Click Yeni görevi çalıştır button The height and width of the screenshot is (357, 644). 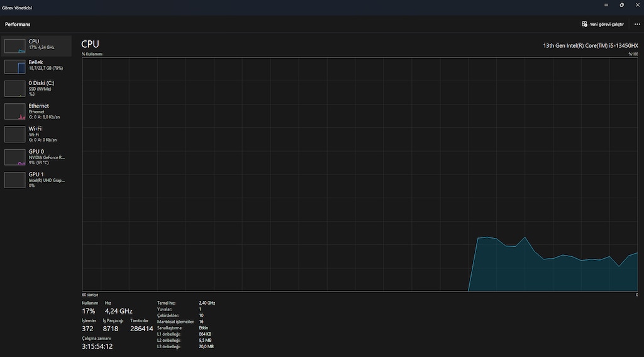(602, 25)
